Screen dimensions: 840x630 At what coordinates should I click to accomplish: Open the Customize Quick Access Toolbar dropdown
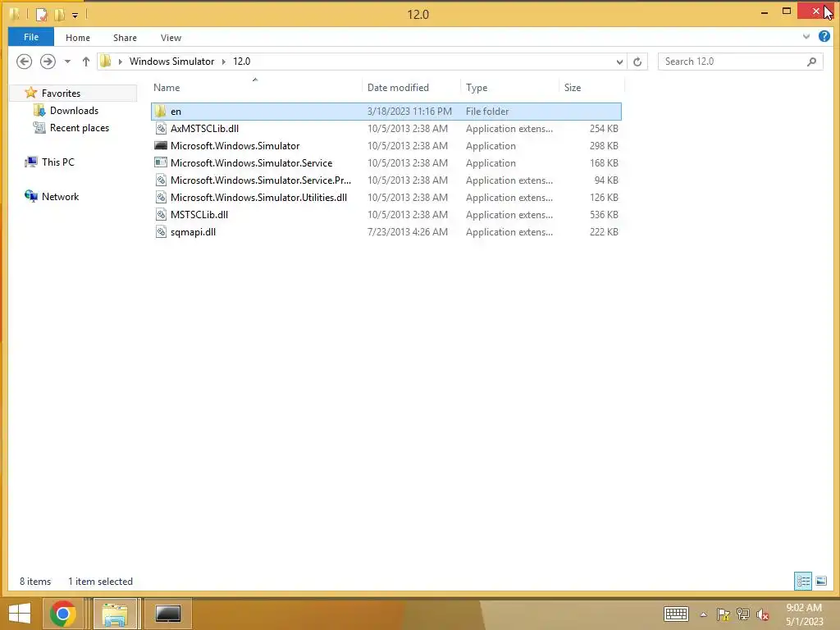[75, 15]
